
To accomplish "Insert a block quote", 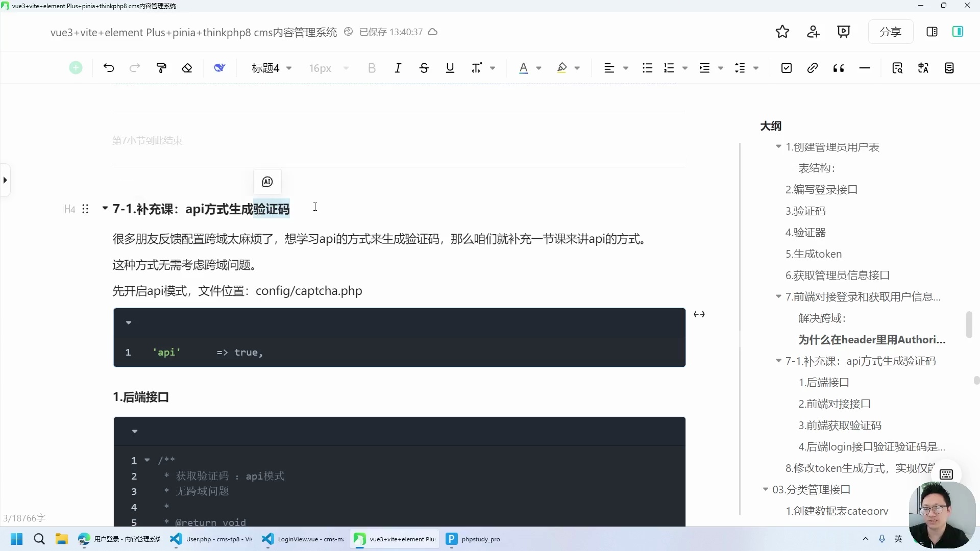I will (839, 68).
